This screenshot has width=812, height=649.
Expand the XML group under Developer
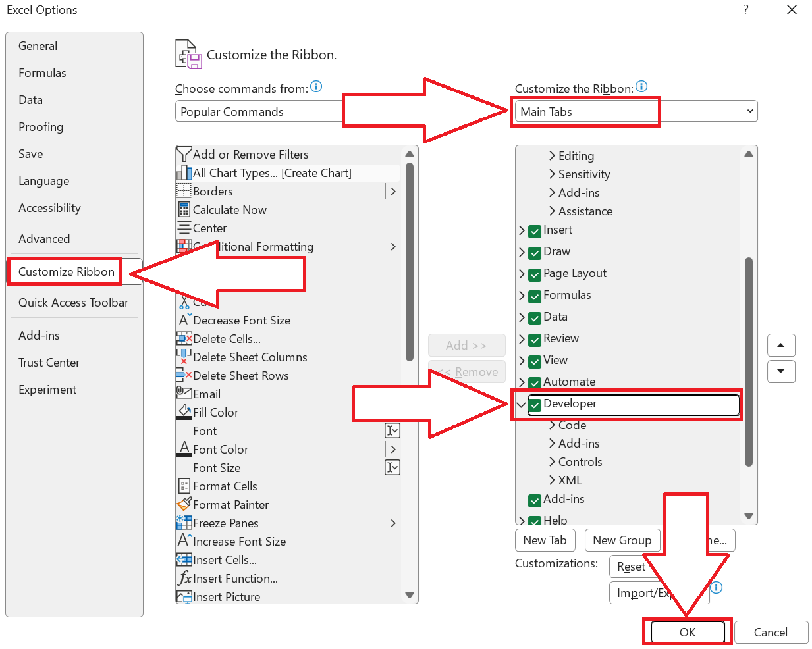click(x=552, y=480)
